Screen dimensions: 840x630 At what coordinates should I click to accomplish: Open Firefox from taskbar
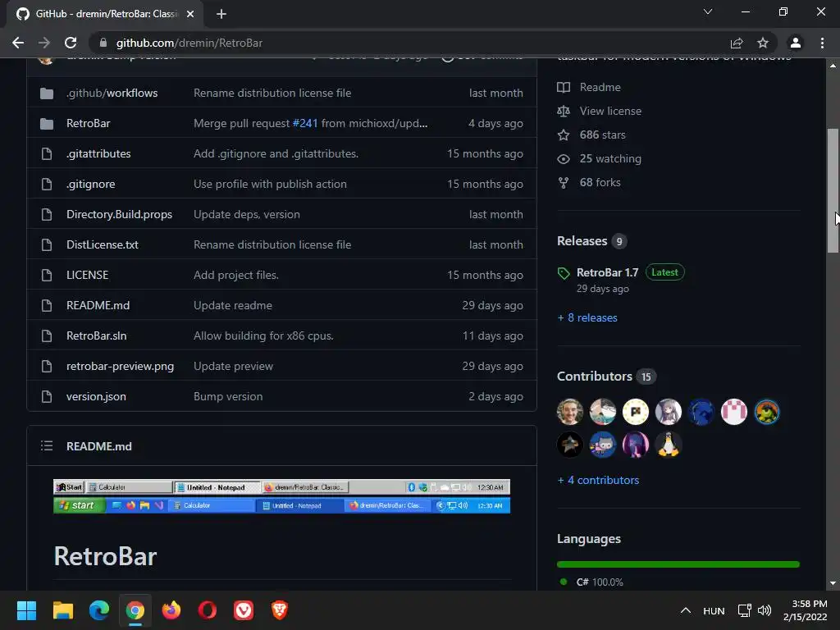click(171, 610)
